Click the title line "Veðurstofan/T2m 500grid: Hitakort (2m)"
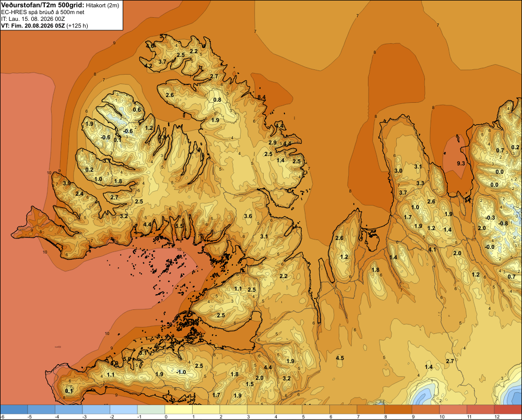522x420 pixels. click(60, 5)
